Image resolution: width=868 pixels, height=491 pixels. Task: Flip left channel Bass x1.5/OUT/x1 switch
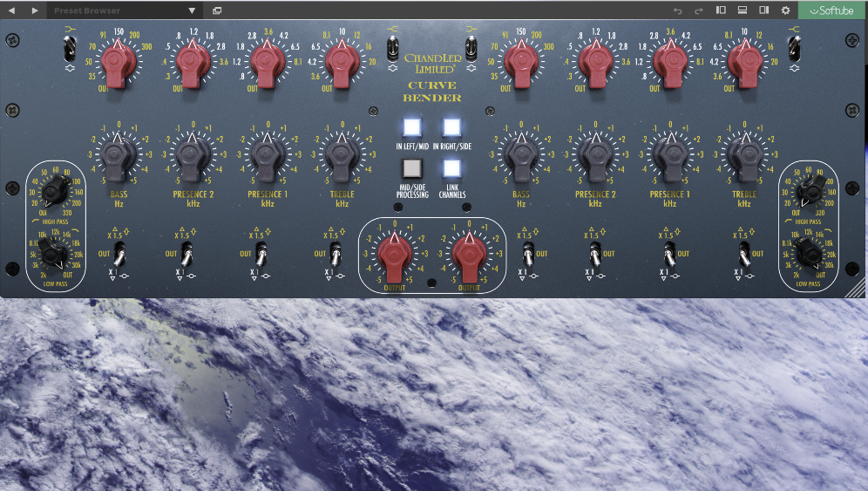(119, 255)
